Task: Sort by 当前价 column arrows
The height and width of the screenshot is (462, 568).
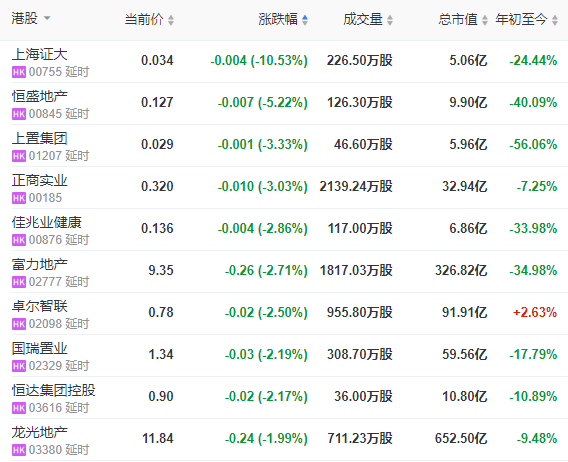Action: 171,20
